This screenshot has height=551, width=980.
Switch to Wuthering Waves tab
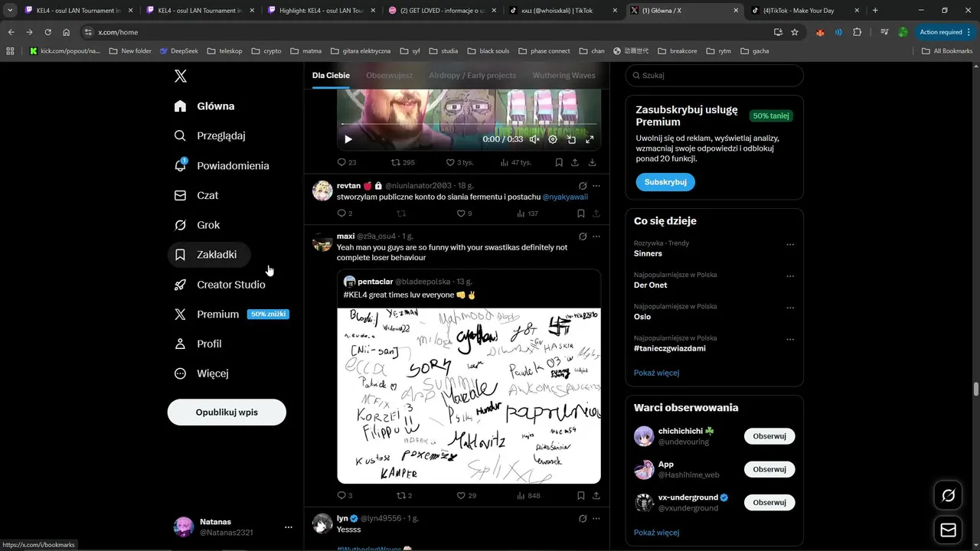click(x=563, y=76)
